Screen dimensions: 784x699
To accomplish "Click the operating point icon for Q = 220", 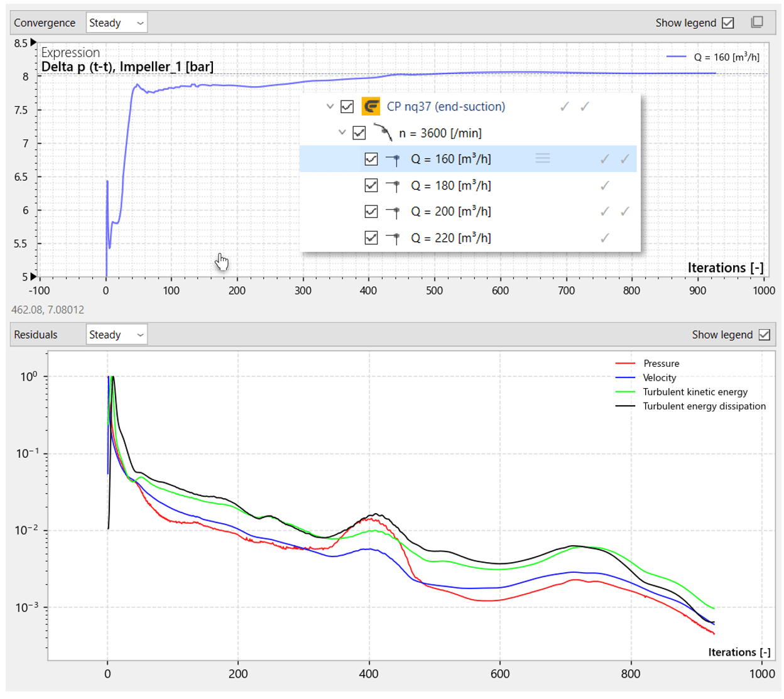I will pos(394,238).
